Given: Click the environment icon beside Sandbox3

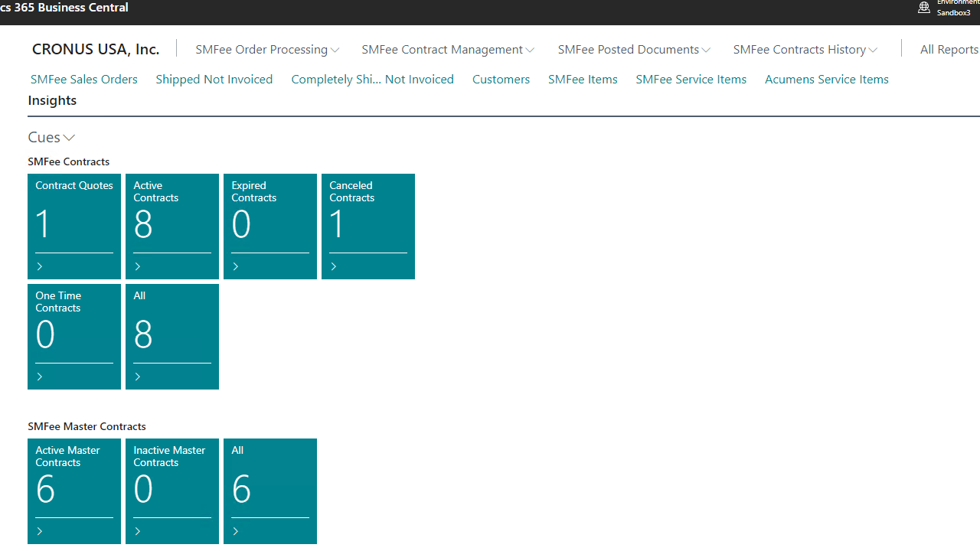Looking at the screenshot, I should pyautogui.click(x=924, y=8).
